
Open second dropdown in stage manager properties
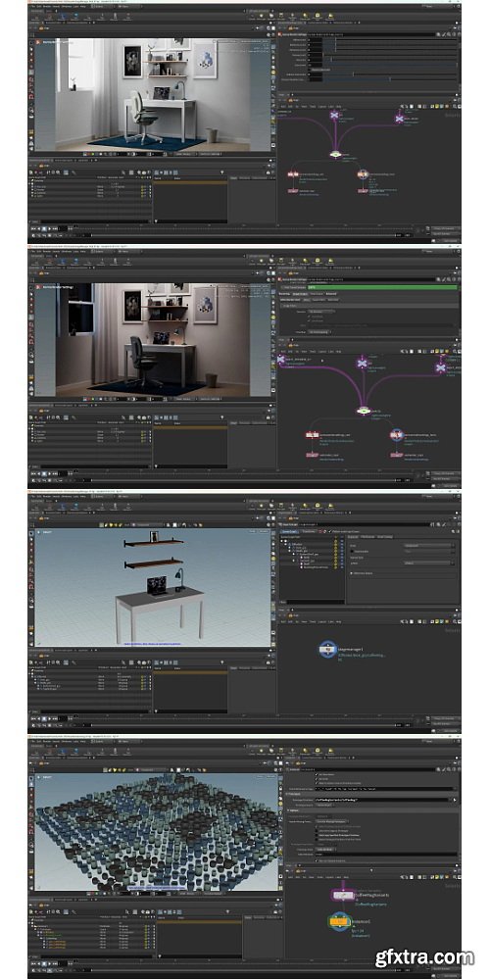tap(428, 563)
